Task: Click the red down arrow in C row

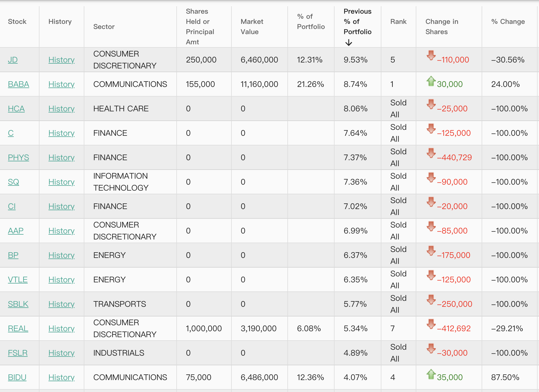Action: tap(431, 129)
